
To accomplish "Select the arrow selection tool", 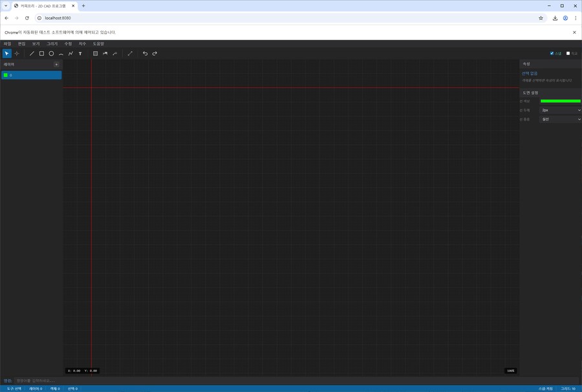I will point(7,54).
